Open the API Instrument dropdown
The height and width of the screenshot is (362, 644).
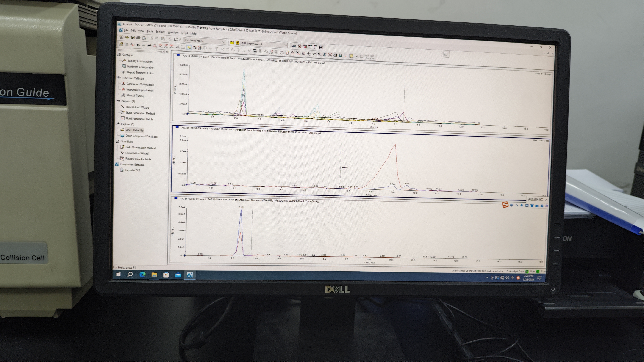tap(285, 45)
